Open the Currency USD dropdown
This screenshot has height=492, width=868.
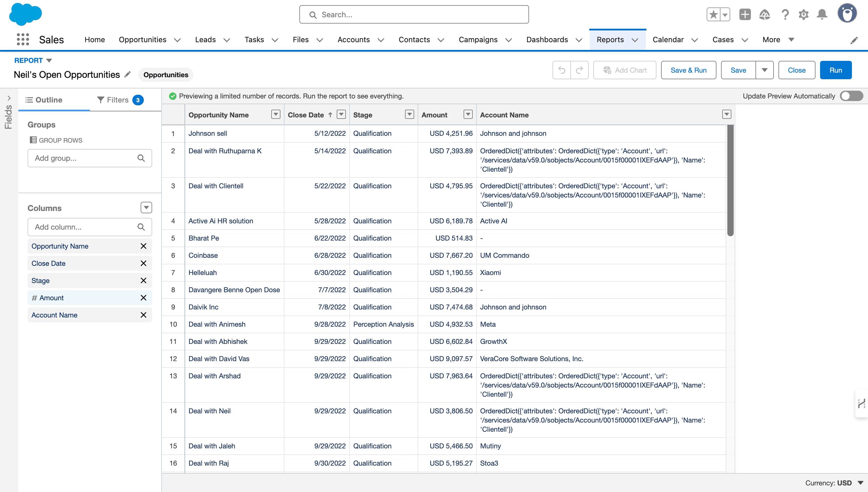click(861, 483)
